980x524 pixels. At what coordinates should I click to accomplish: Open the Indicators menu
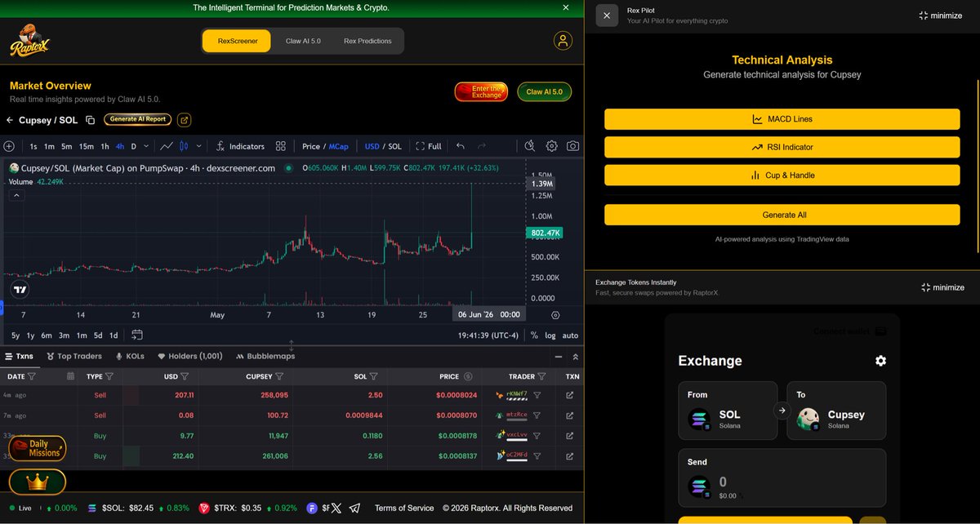[x=240, y=146]
